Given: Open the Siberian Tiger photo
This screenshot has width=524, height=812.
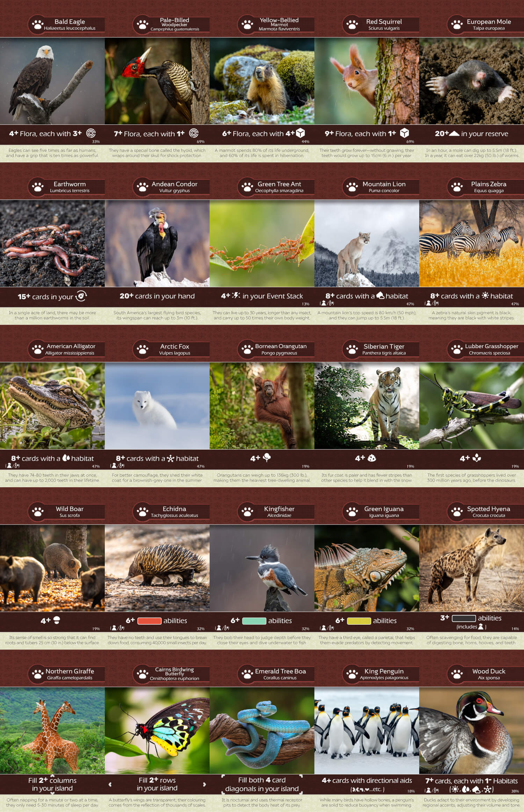Looking at the screenshot, I should click(366, 405).
